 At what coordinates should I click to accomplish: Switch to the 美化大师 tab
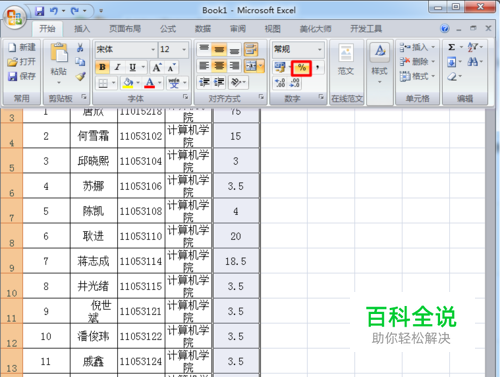coord(315,29)
